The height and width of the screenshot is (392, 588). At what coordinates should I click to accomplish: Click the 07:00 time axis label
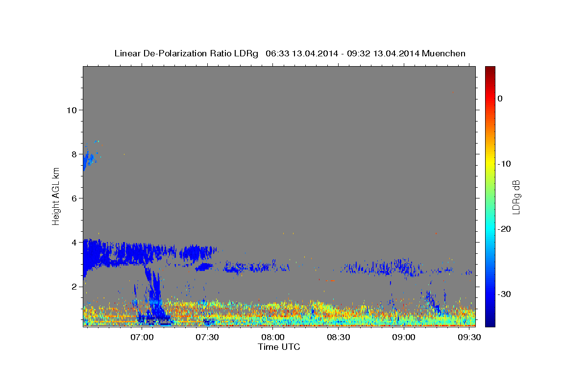(142, 338)
